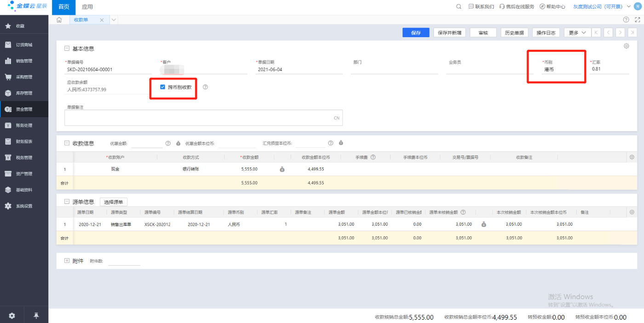Uncheck the 跨币别收款 checkbox
Screen dimensions: 644x323
[162, 87]
